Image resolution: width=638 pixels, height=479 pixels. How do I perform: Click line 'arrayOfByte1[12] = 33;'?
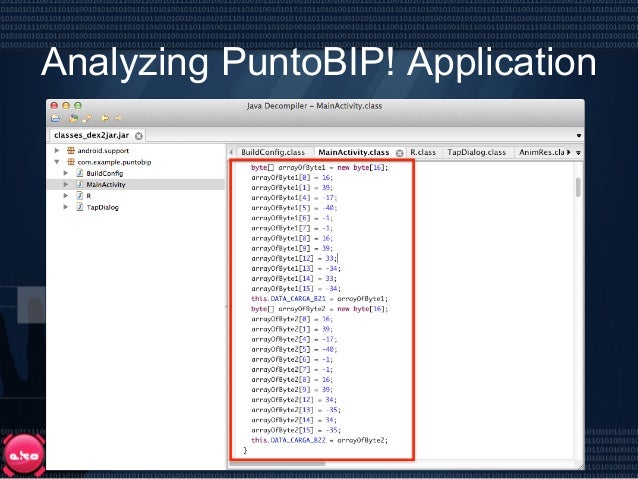(x=293, y=258)
